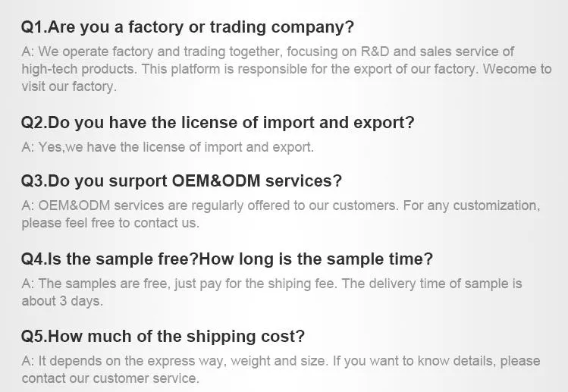Click the "about 3 days" text
Image resolution: width=568 pixels, height=392 pixels.
[62, 301]
